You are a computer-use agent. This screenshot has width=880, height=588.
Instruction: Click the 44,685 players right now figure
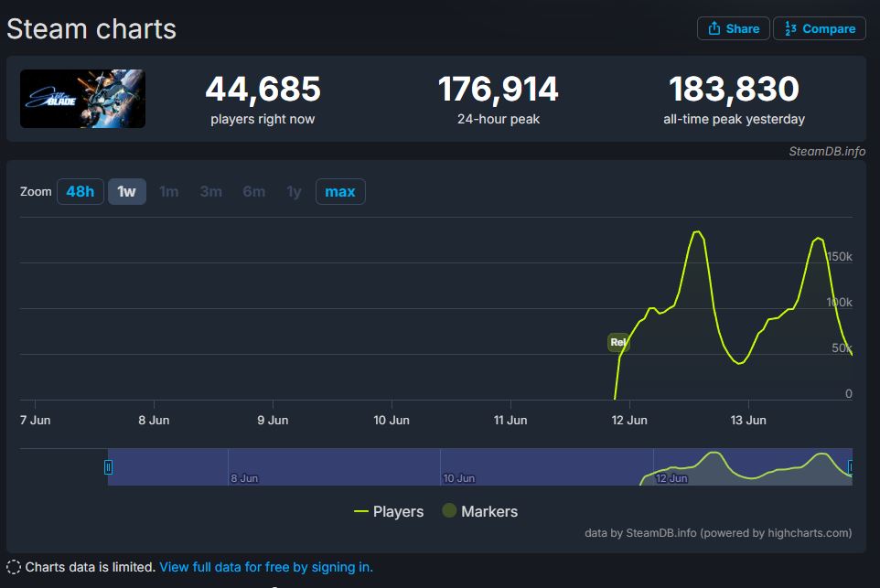[263, 90]
